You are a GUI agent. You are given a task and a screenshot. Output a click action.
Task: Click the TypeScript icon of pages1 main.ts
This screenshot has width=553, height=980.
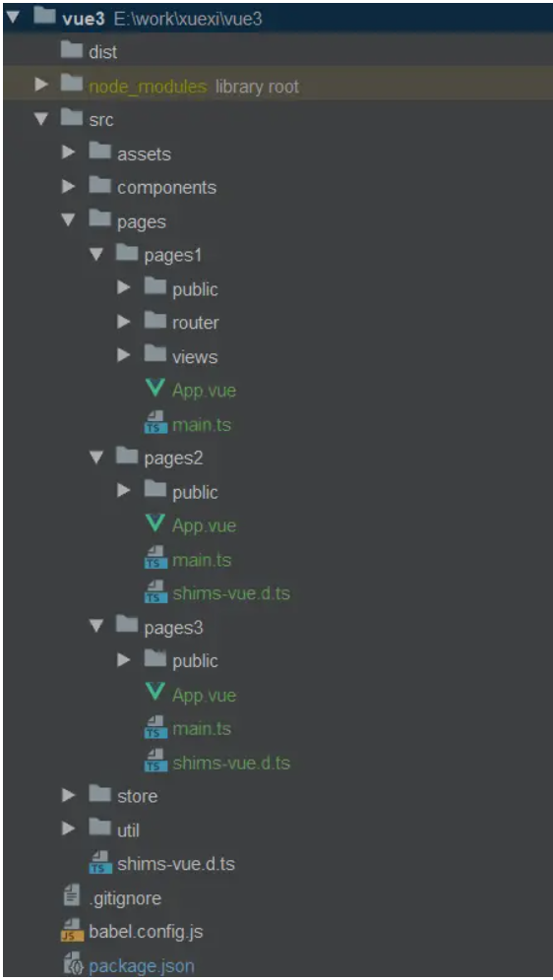[x=154, y=423]
